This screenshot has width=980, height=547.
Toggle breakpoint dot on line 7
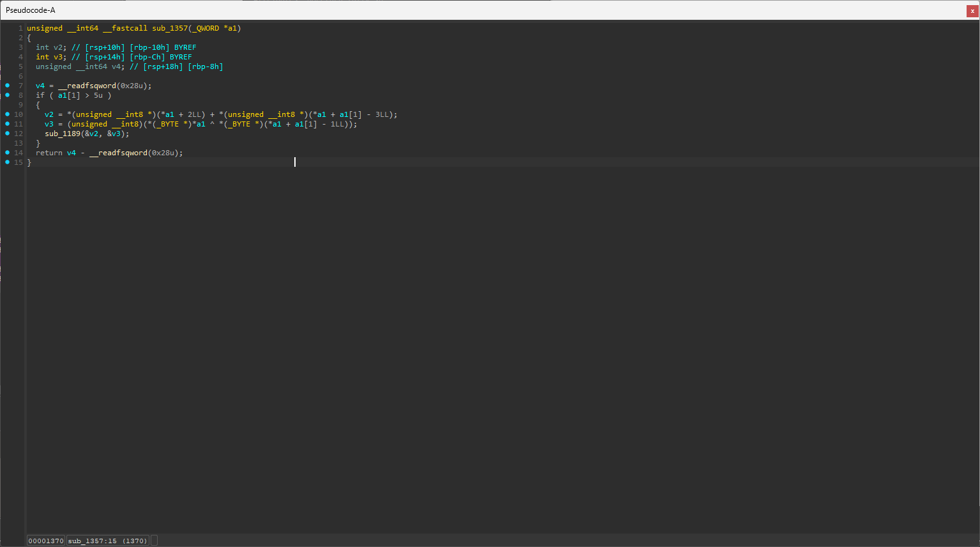8,86
